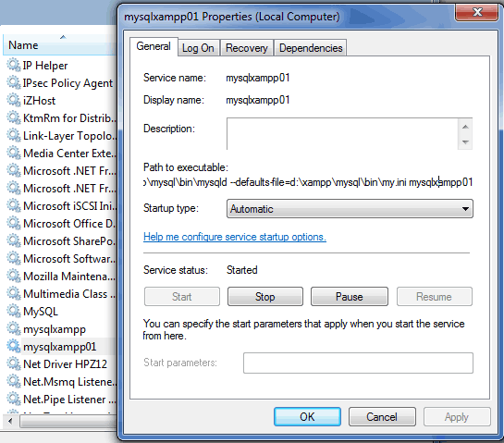This screenshot has width=504, height=443.
Task: Select Media Center Exte... service row
Action: click(x=69, y=154)
